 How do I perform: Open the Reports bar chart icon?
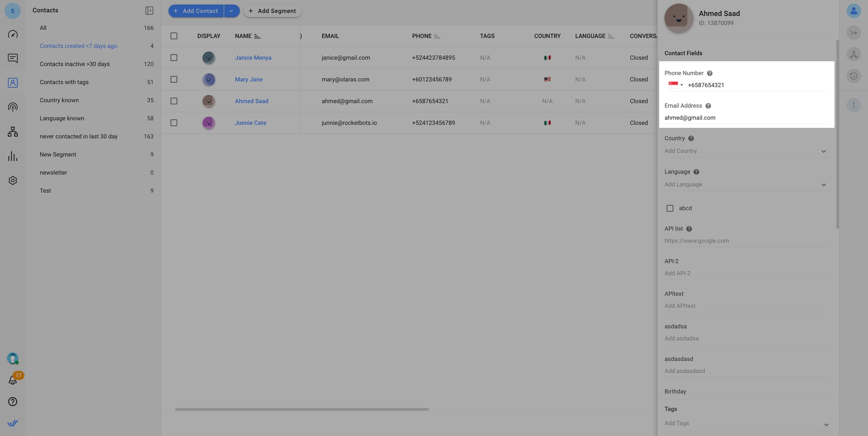[x=12, y=156]
